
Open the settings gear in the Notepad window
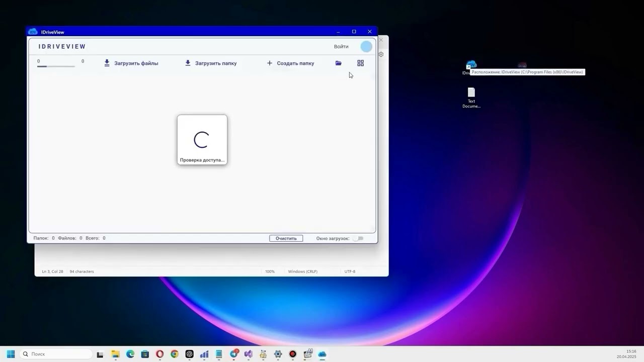tap(381, 54)
